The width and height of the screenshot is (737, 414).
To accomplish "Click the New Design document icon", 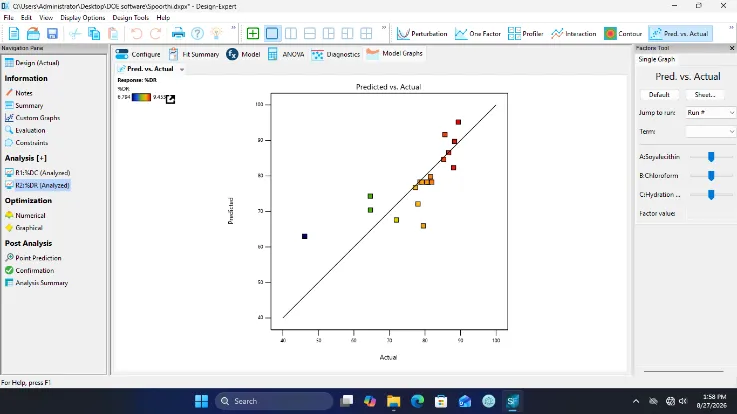I will click(14, 33).
